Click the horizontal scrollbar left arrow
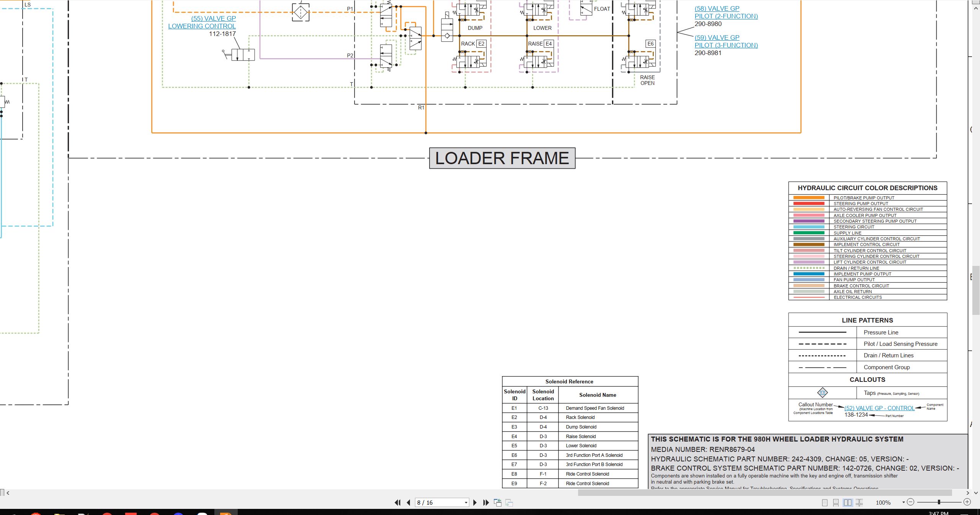This screenshot has width=980, height=515. pos(8,493)
